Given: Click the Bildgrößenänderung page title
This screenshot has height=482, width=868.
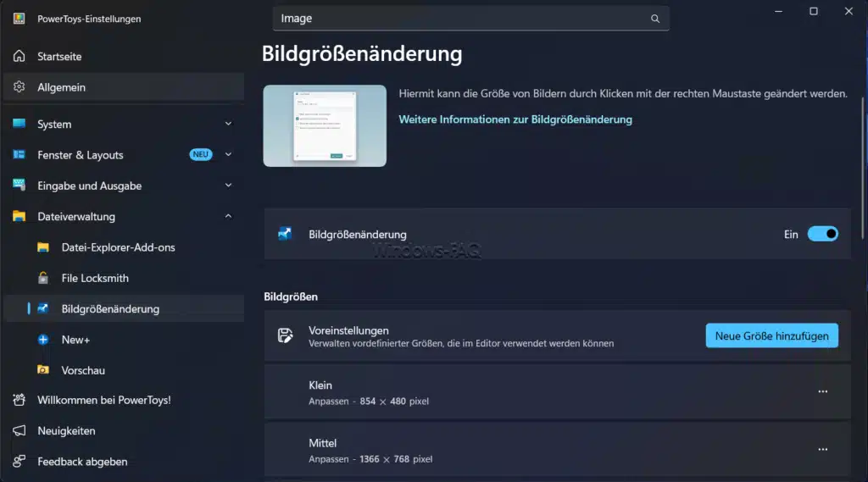Looking at the screenshot, I should 361,54.
